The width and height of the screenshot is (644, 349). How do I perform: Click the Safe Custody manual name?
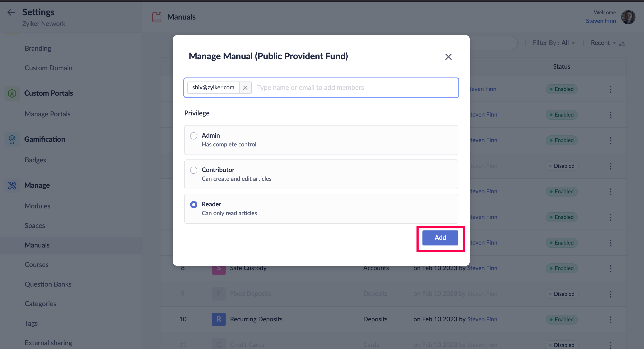point(248,268)
